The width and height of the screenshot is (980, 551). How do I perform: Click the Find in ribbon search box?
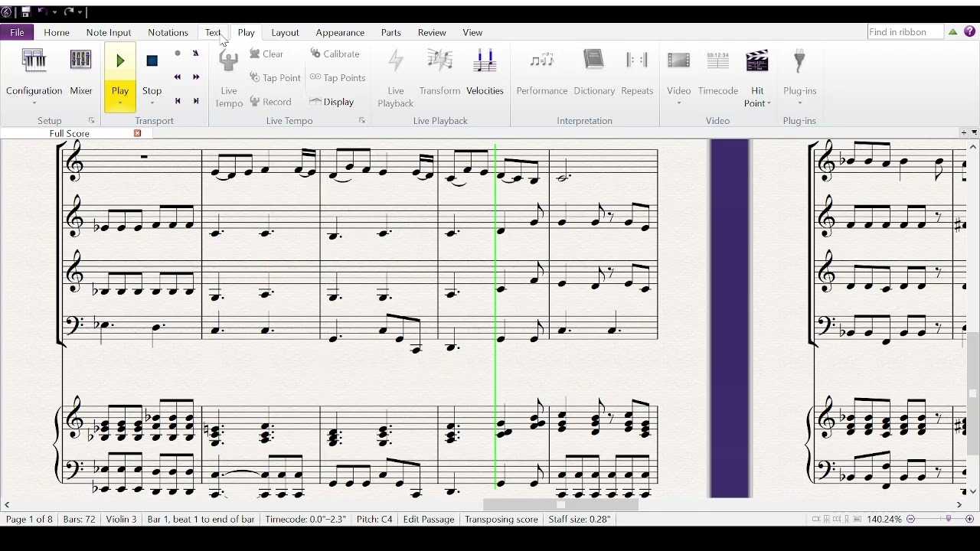[904, 32]
